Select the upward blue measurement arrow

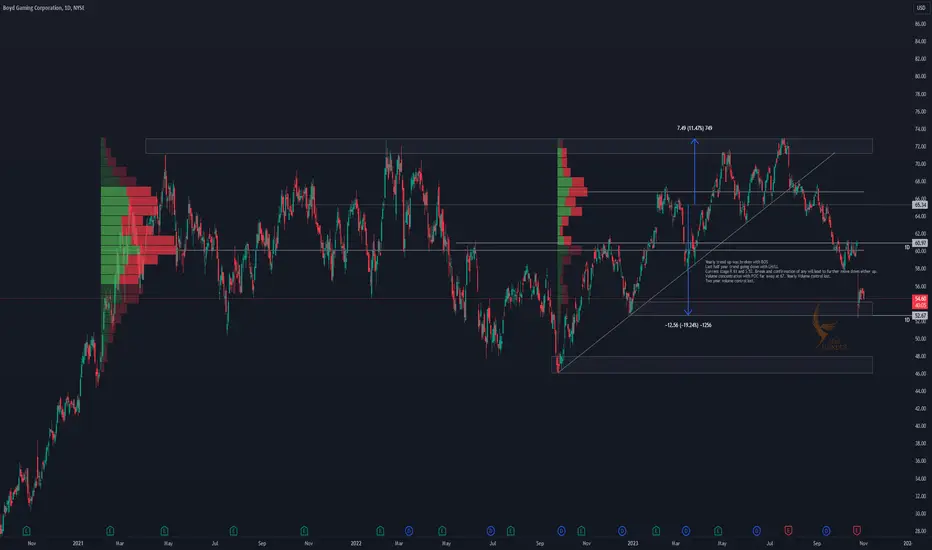coord(694,171)
